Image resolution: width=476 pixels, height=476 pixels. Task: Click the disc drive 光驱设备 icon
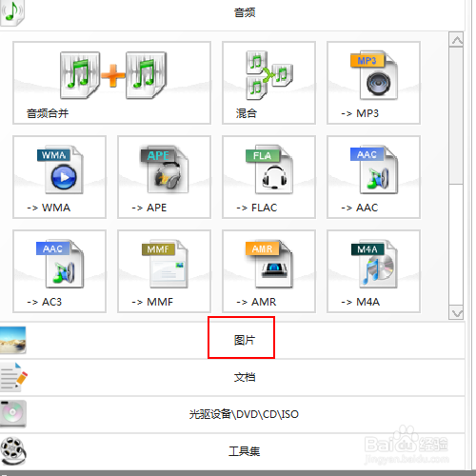point(13,414)
